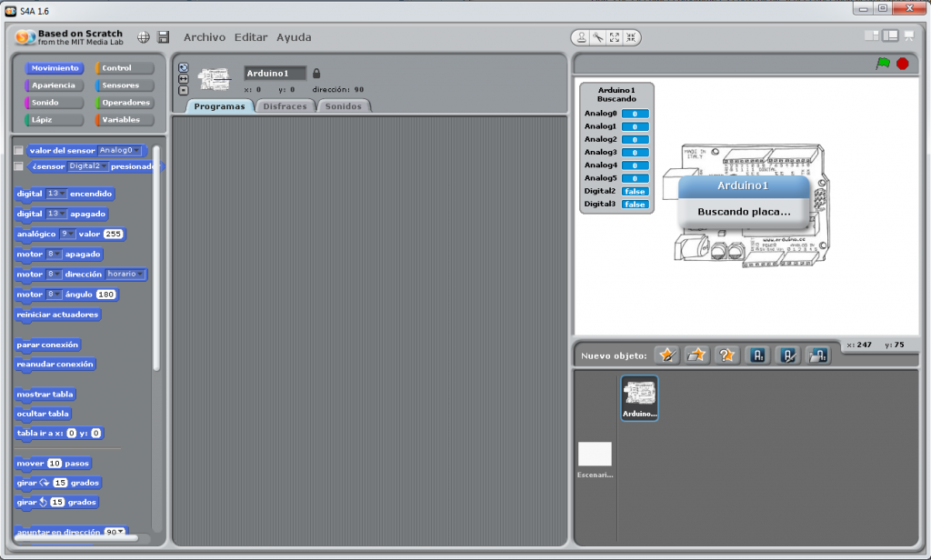The image size is (931, 560).
Task: Click the Arduino1 sprite name field
Action: pos(275,74)
